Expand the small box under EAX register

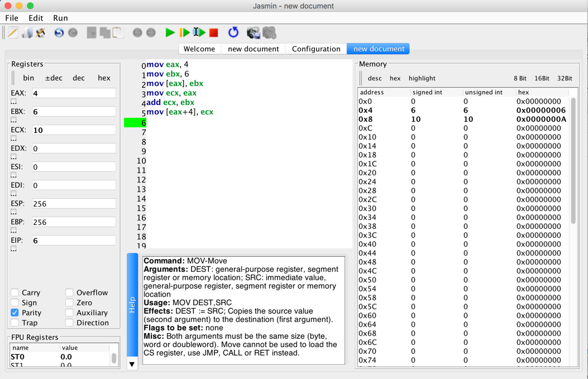pos(14,102)
